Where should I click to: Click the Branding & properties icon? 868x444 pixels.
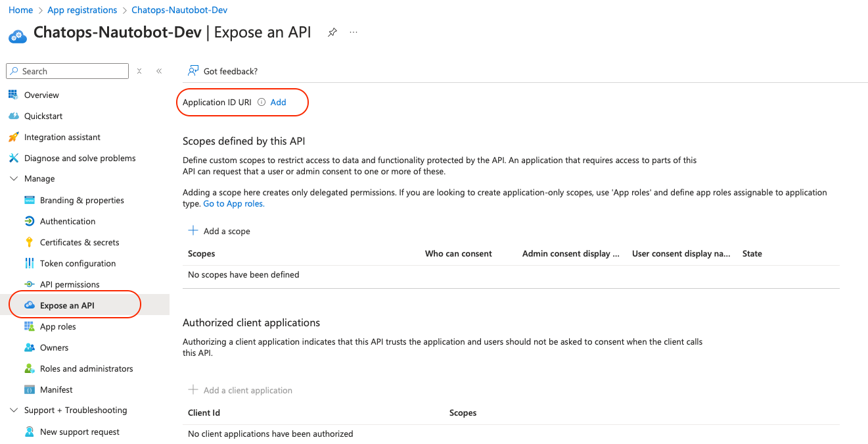pos(29,200)
